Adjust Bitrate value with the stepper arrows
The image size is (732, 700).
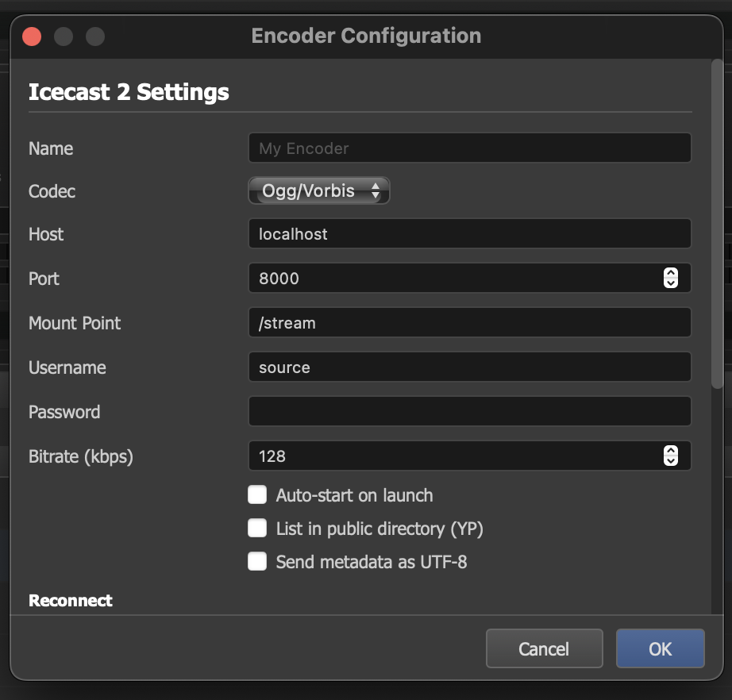[671, 456]
